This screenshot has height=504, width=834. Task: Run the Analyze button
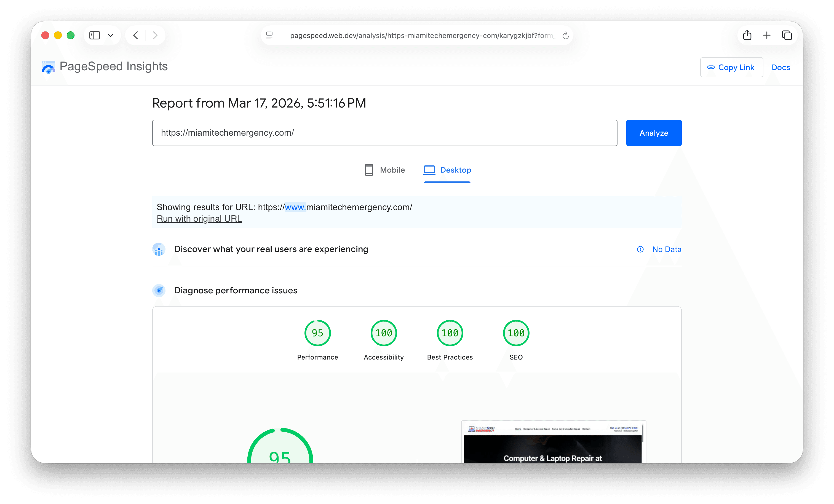pyautogui.click(x=654, y=133)
